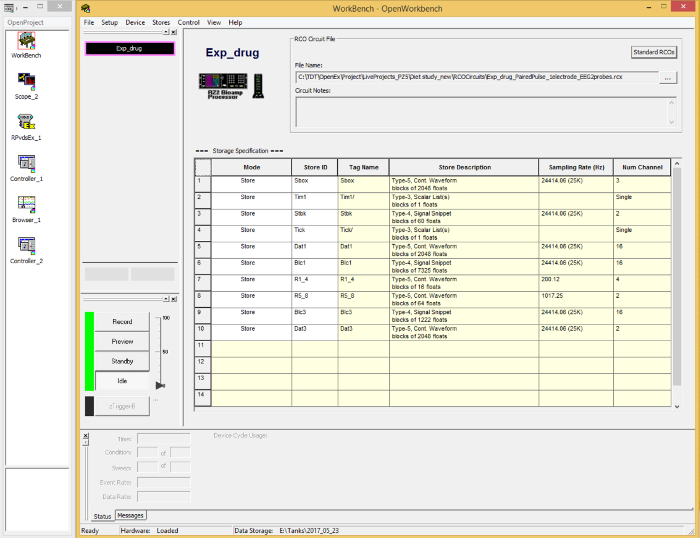Open the WorkBench icon in OpenProject
The image size is (700, 538).
pos(27,41)
